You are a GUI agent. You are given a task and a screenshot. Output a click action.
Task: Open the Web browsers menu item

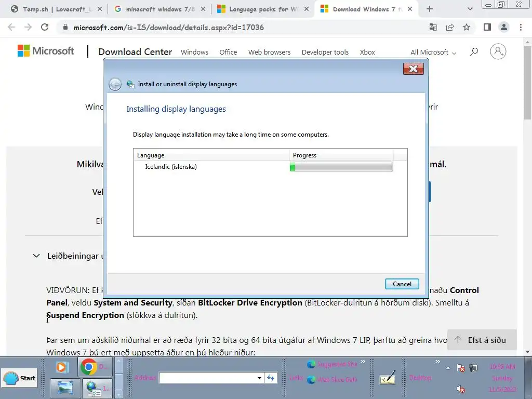coord(270,52)
